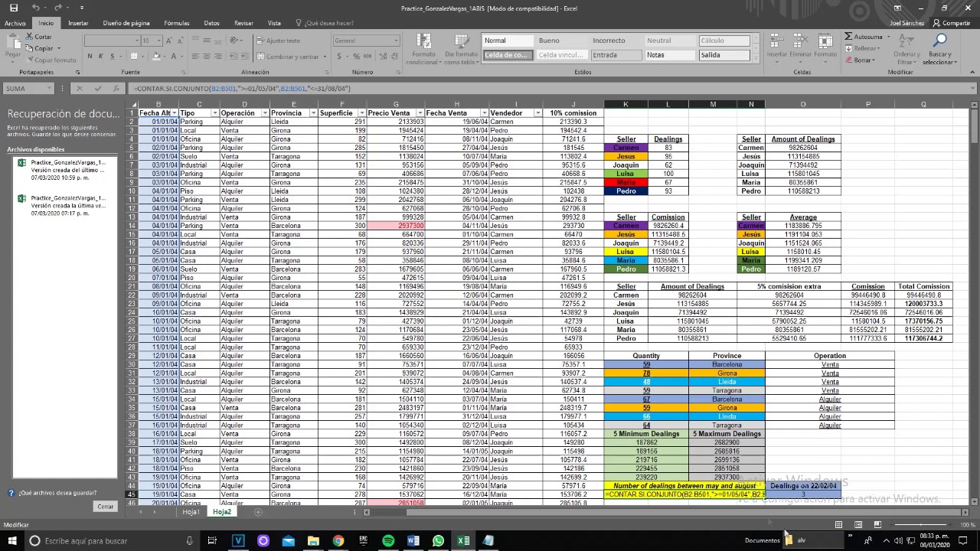The height and width of the screenshot is (551, 980).
Task: Apply the Incorrecto cell style
Action: pyautogui.click(x=617, y=41)
